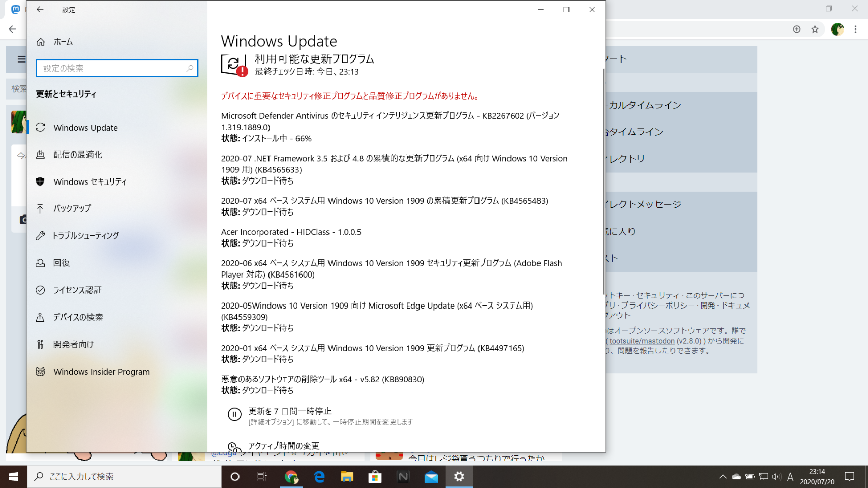Image resolution: width=868 pixels, height=488 pixels.
Task: Click the checkmark activation icon
Action: coord(40,290)
